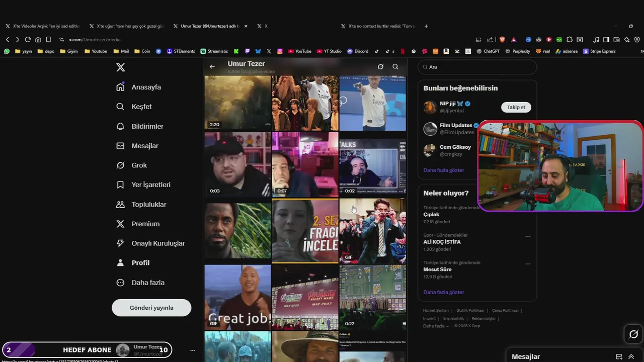This screenshot has height=362, width=644.
Task: Open more options for Mesut Süre trend
Action: [x=528, y=264]
